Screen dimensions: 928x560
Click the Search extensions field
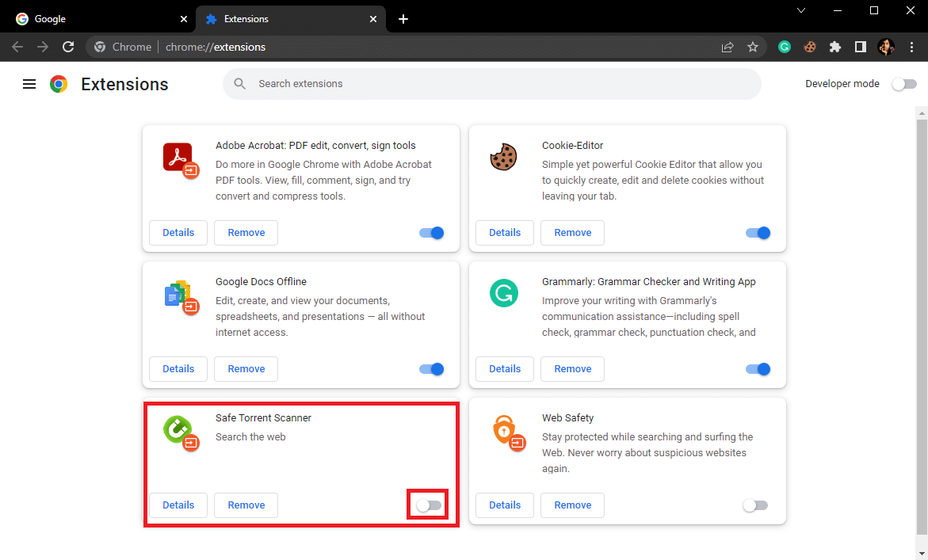point(492,84)
